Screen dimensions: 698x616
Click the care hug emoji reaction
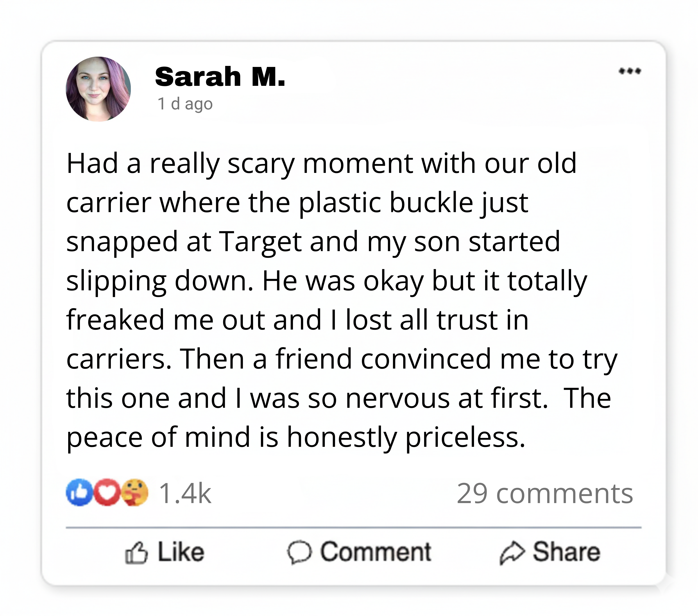[x=134, y=493]
